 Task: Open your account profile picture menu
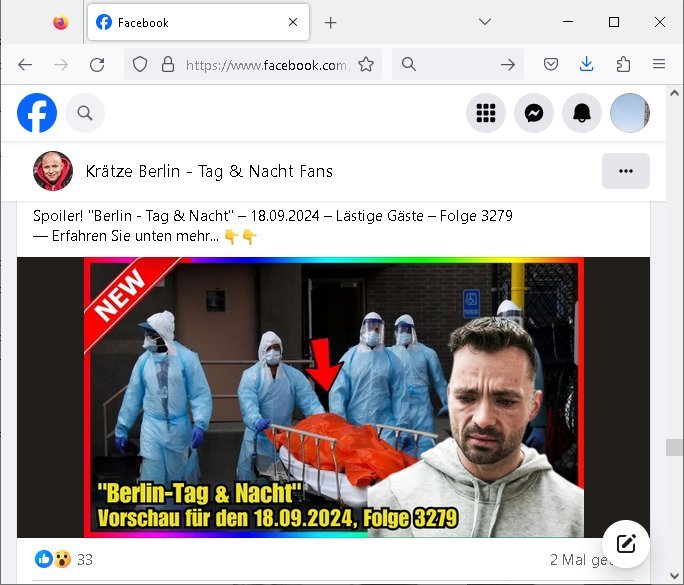coord(630,113)
